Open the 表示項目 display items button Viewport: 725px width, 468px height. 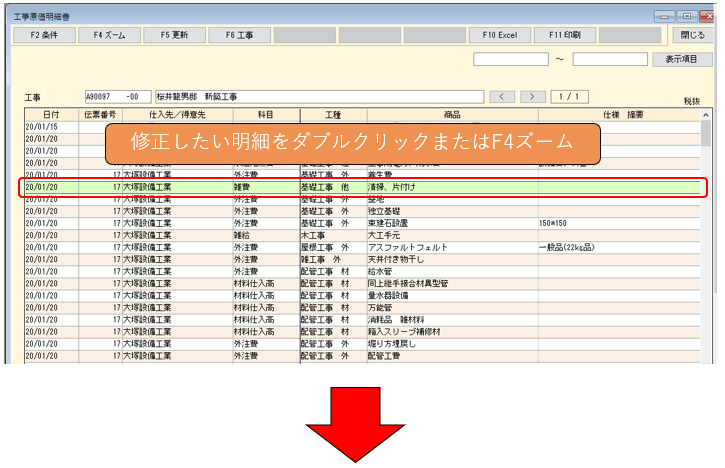[682, 59]
